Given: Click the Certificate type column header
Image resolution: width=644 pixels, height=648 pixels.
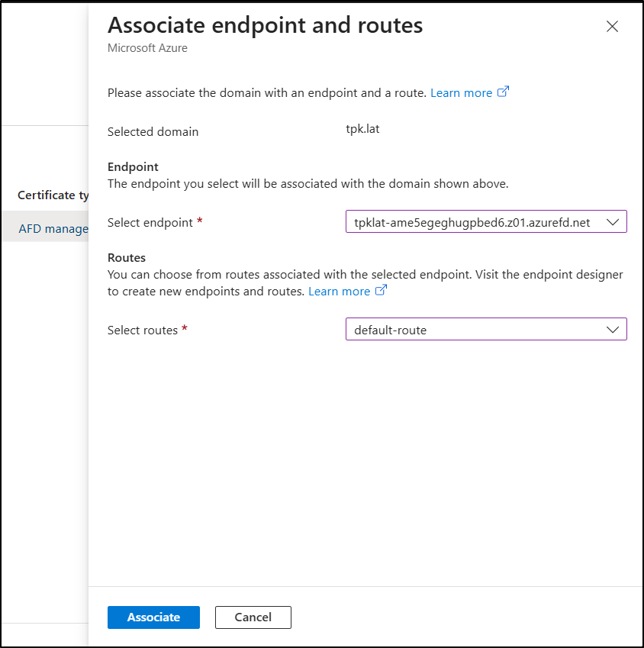Looking at the screenshot, I should coord(53,195).
